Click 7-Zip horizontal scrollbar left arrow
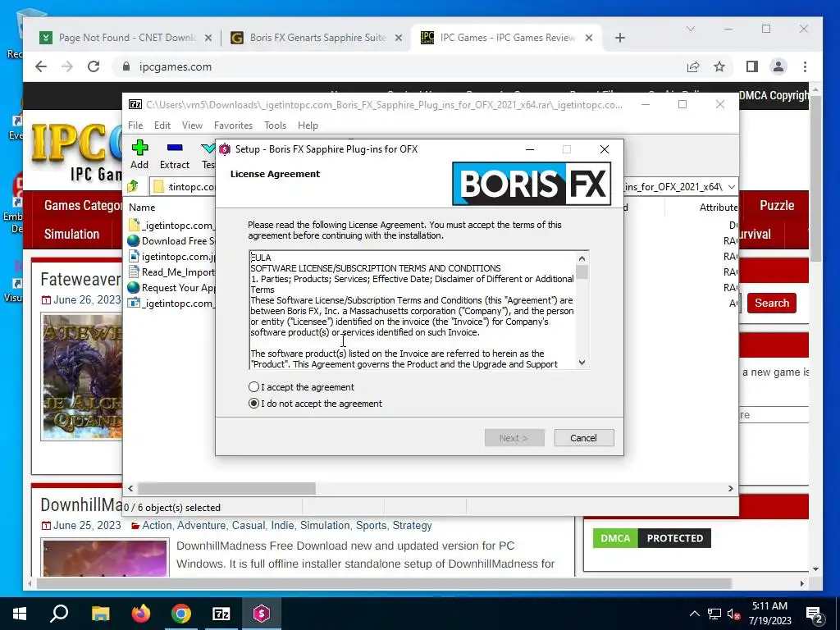The width and height of the screenshot is (840, 630). tap(130, 488)
